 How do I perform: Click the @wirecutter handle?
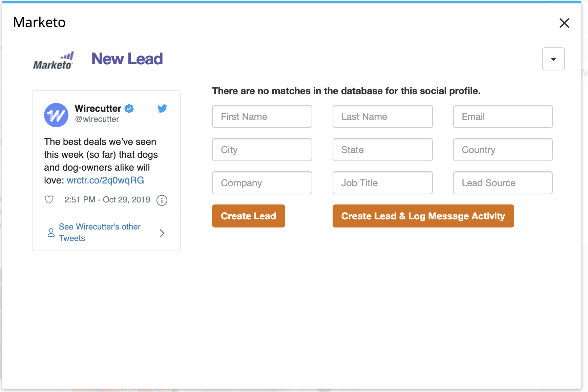[x=97, y=119]
